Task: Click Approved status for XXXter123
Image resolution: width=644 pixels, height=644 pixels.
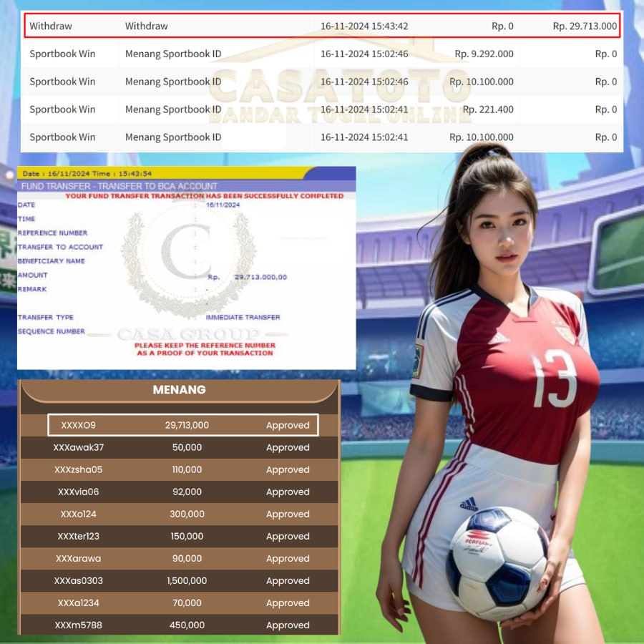Action: point(288,536)
